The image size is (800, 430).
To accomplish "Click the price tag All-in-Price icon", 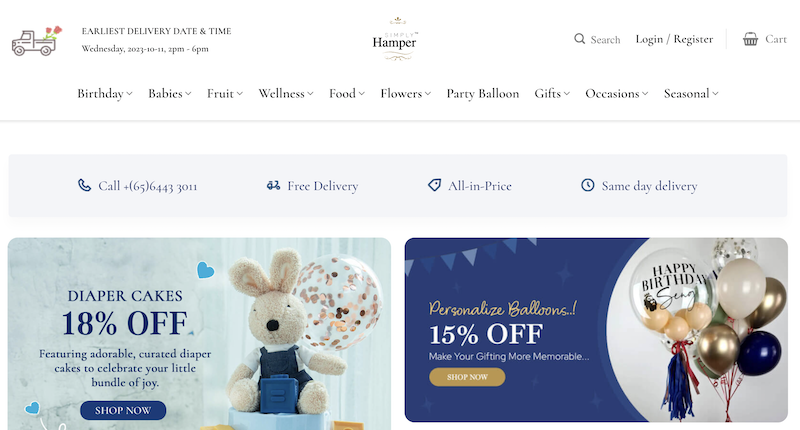I will click(434, 185).
